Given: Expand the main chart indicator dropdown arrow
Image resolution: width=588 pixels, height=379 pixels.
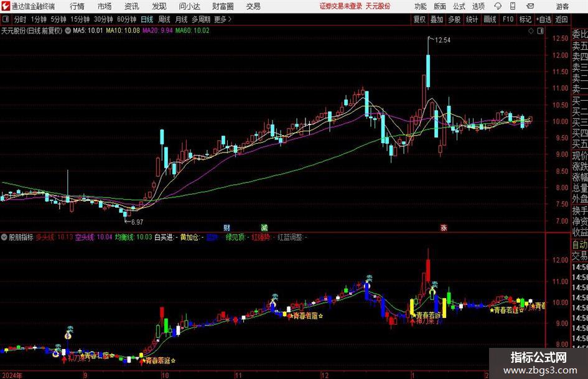Looking at the screenshot, I should pos(68,30).
